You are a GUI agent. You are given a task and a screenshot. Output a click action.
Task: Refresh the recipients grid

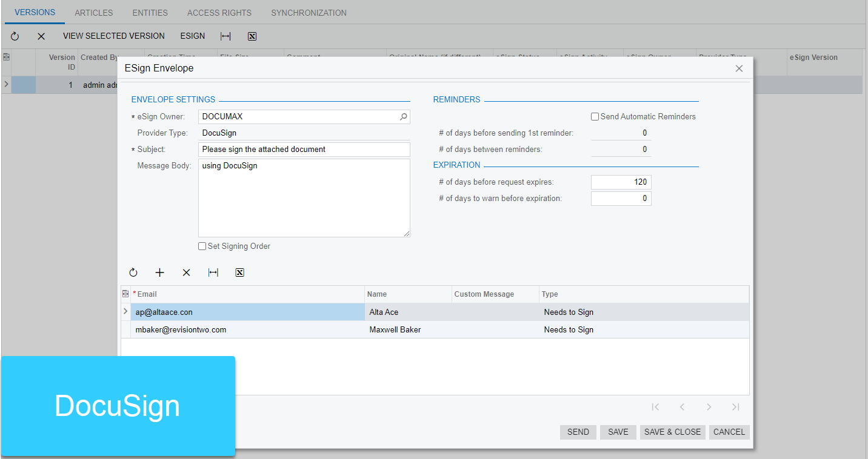pos(133,273)
